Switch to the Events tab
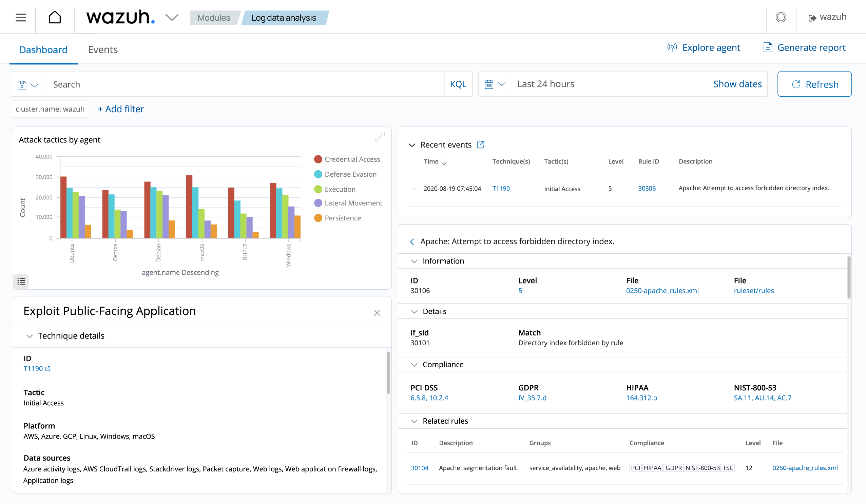The width and height of the screenshot is (866, 504). (x=102, y=49)
